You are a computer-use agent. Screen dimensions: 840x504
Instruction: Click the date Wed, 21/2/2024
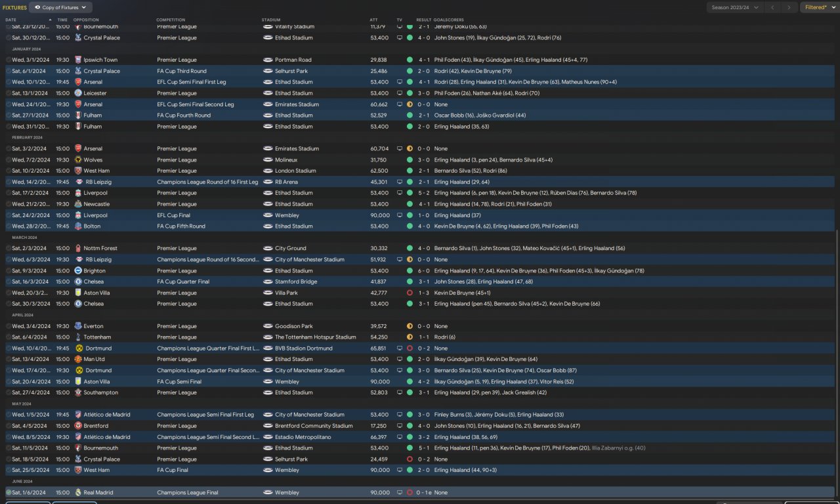pos(30,204)
